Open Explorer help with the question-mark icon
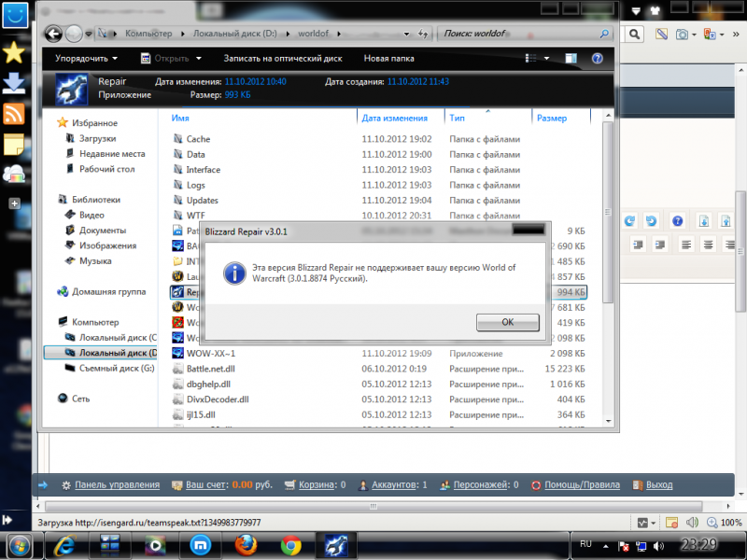The height and width of the screenshot is (560, 747). pyautogui.click(x=597, y=58)
